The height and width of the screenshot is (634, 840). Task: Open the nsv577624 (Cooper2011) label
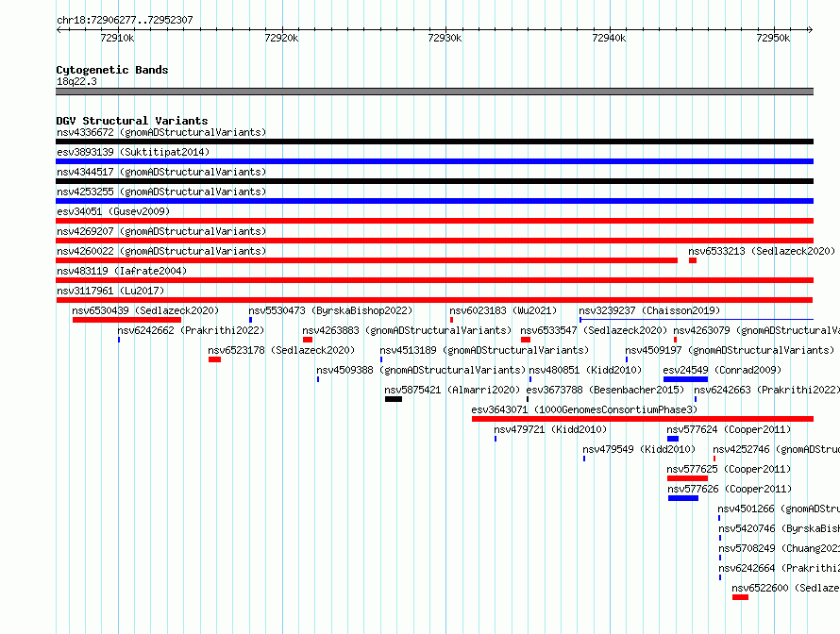point(729,429)
